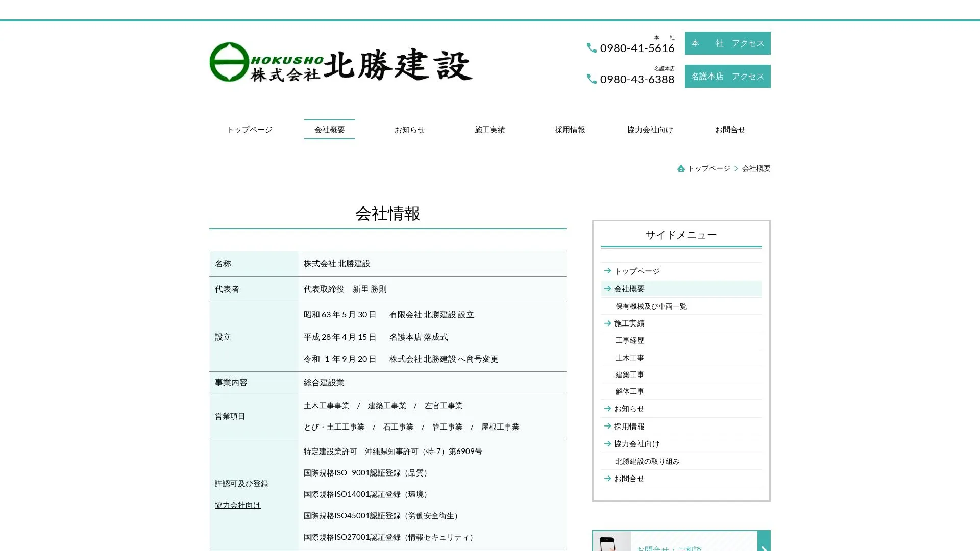Click 会社概要 breadcrumb text
Viewport: 980px width, 551px height.
pos(756,168)
